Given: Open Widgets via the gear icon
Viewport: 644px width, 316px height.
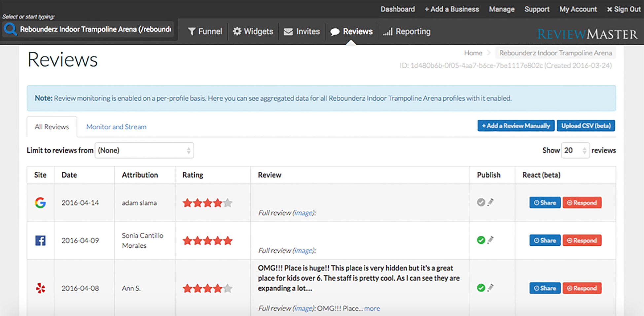Looking at the screenshot, I should click(237, 31).
